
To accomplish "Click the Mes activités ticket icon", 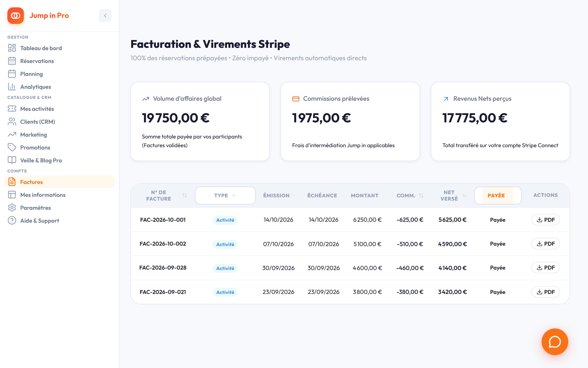I will click(12, 109).
